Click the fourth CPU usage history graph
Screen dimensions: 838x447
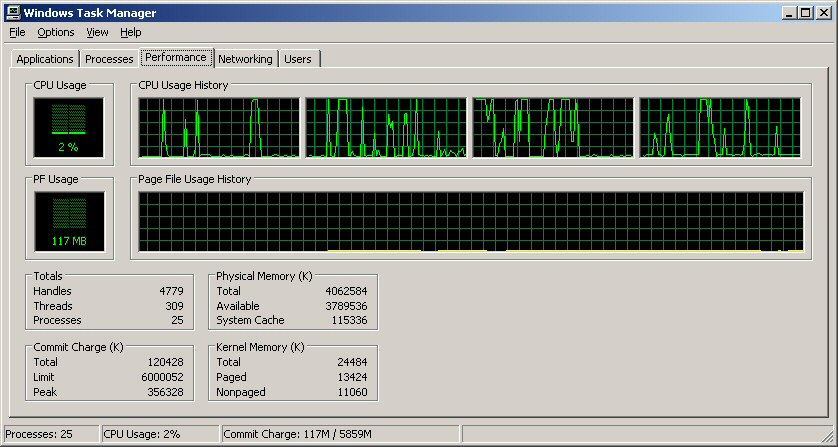click(720, 128)
